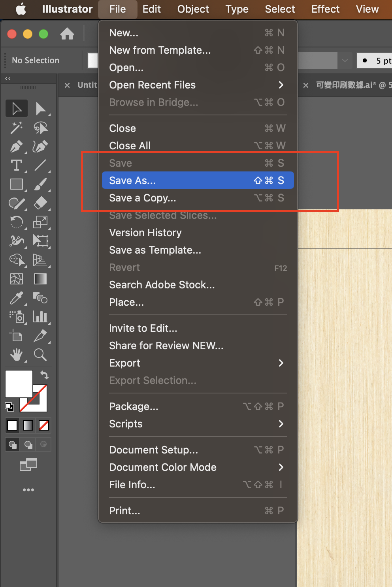This screenshot has height=587, width=392.
Task: Click Print... menu item
Action: 198,511
